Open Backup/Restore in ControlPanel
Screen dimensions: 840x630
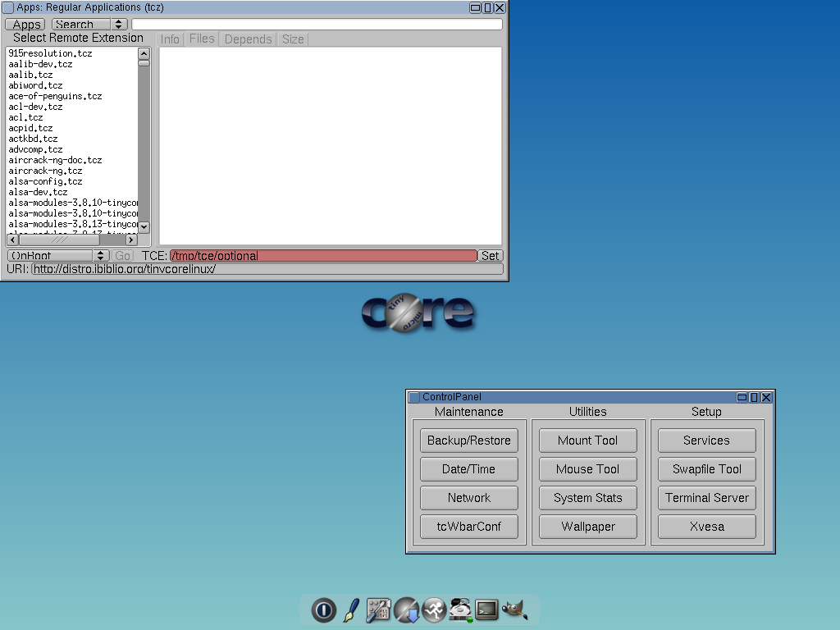tap(468, 441)
